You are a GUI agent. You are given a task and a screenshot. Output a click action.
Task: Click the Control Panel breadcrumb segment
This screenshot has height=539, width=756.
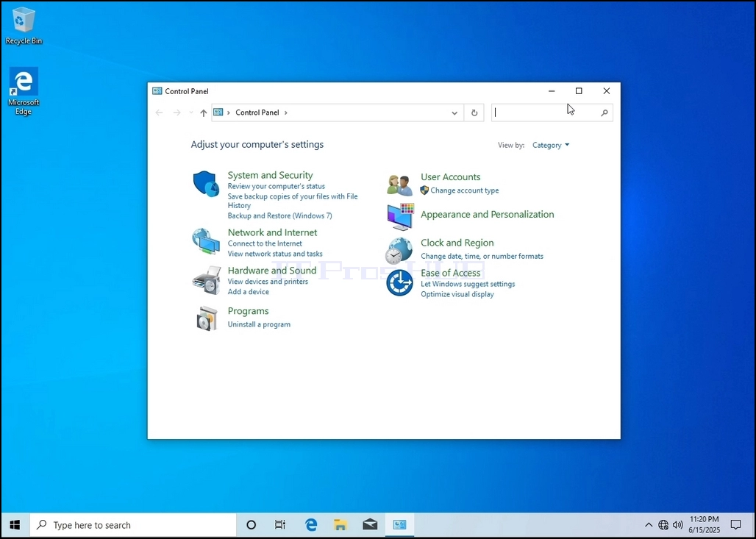pyautogui.click(x=257, y=113)
